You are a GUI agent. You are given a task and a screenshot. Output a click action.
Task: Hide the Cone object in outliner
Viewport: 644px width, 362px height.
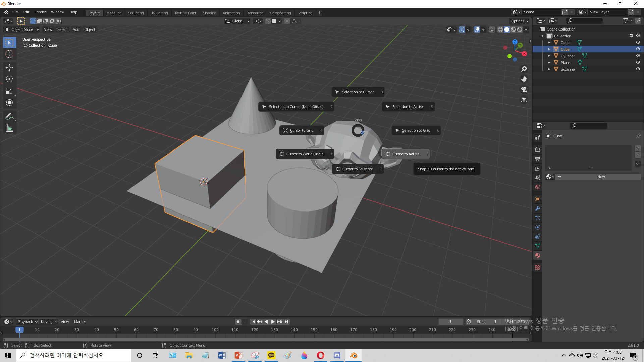638,42
